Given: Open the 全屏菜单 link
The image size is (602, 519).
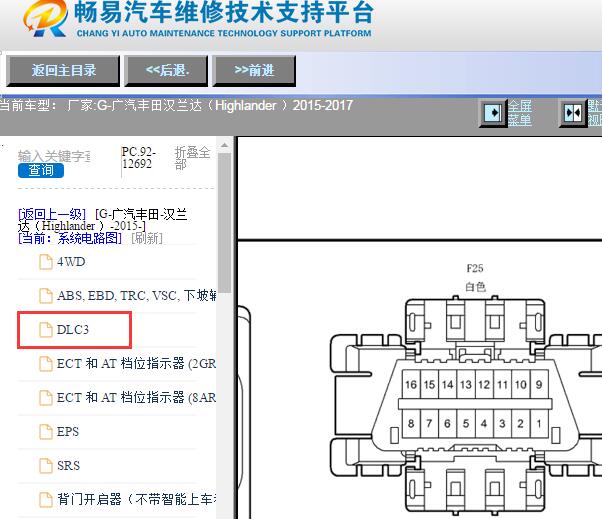Looking at the screenshot, I should click(x=520, y=113).
